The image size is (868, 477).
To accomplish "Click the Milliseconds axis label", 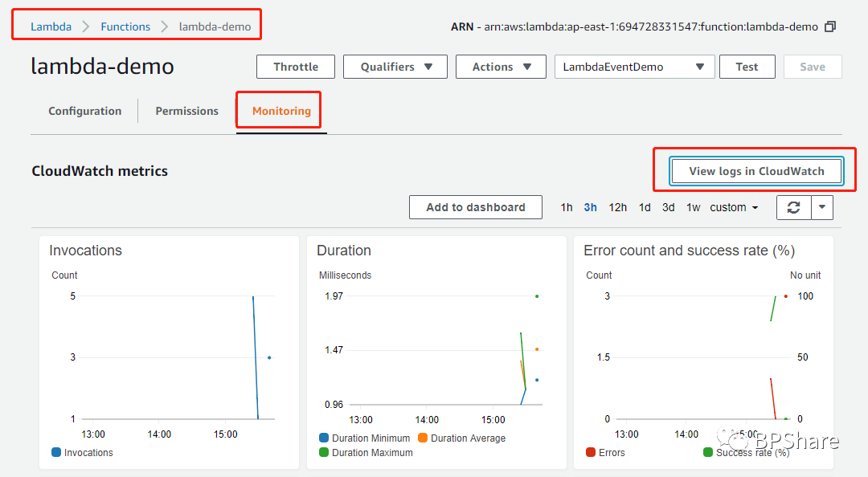I will [345, 275].
